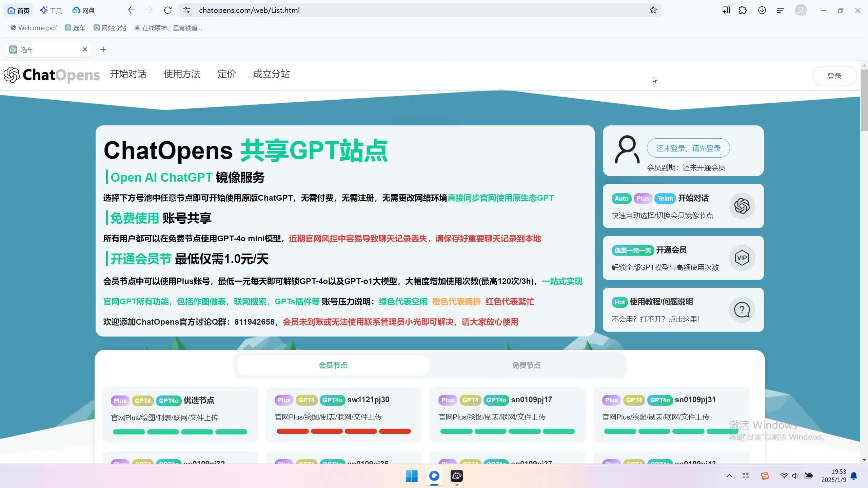Click the browser forward arrow
This screenshot has height=488, width=868.
149,10
